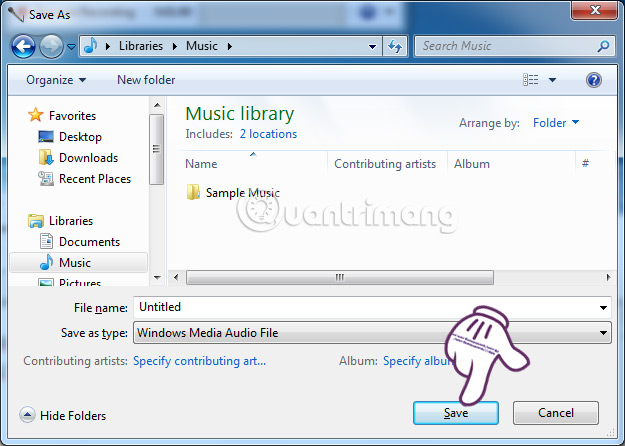Expand the arrow after Libraries in path
The image size is (625, 446).
175,46
